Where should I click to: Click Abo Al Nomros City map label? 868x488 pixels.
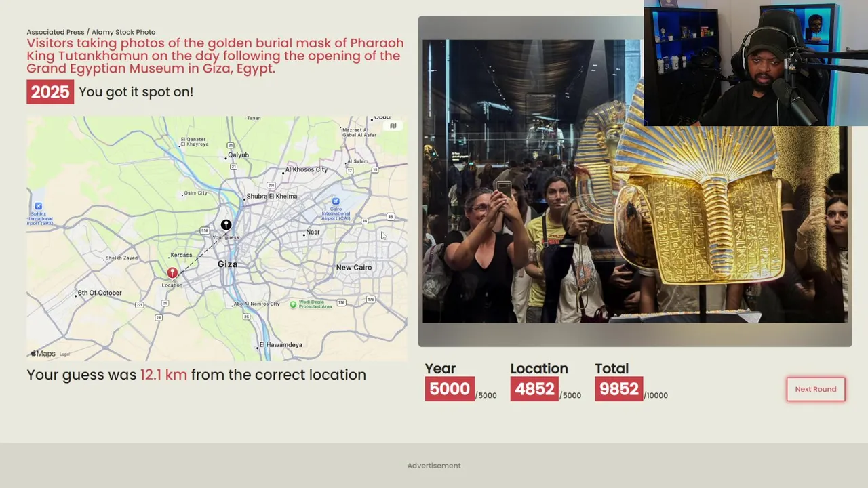[257, 304]
